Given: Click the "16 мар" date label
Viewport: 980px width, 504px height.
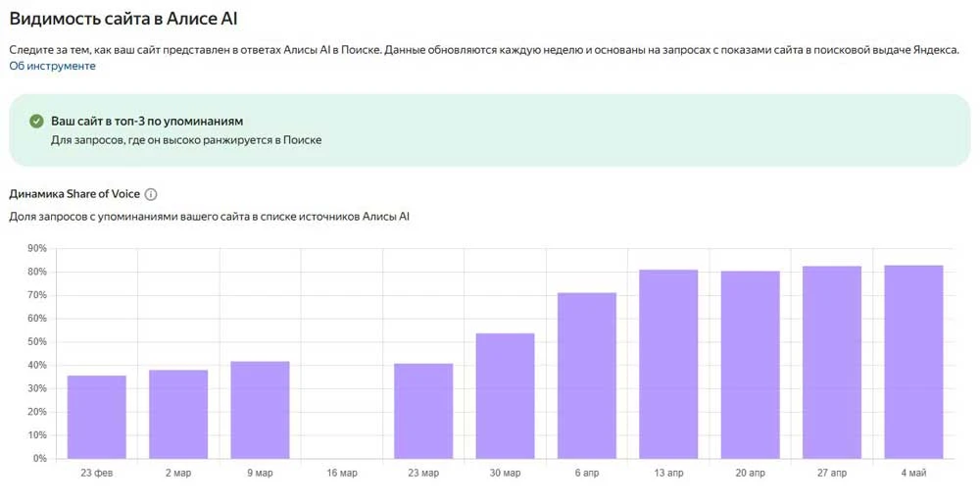Looking at the screenshot, I should 342,473.
